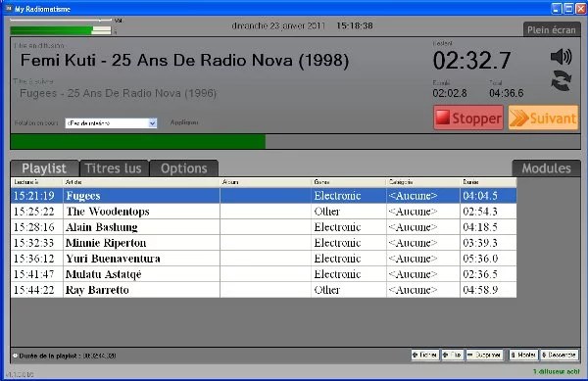588x381 pixels.
Task: Move track up with Monter button
Action: point(523,355)
